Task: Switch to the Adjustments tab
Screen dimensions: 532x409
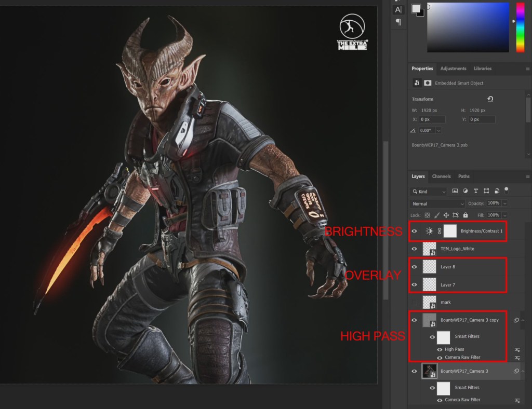Action: pos(453,69)
